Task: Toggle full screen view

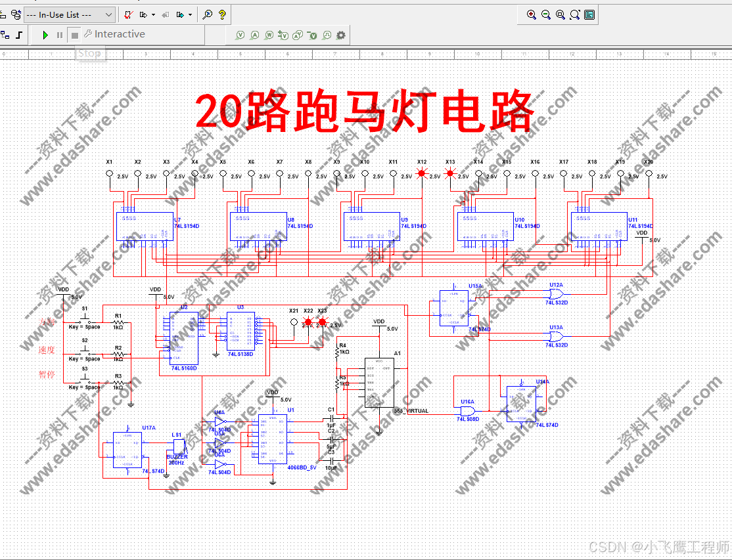Action: tap(589, 15)
